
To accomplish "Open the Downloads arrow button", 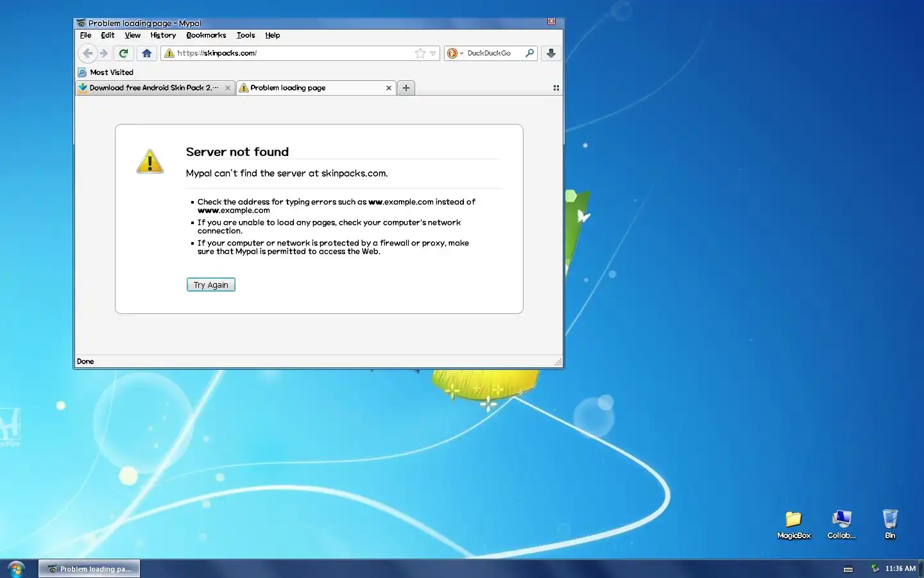I will pyautogui.click(x=551, y=53).
